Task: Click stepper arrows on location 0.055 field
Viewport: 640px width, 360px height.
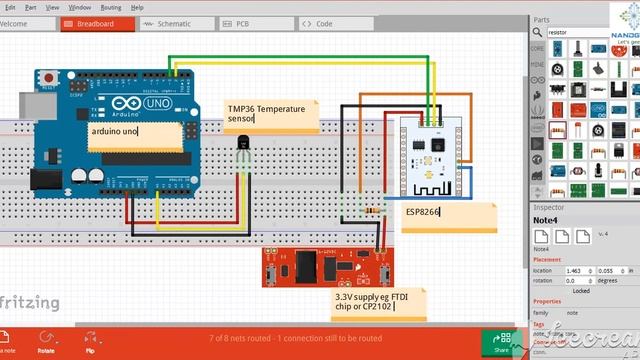Action: [623, 271]
